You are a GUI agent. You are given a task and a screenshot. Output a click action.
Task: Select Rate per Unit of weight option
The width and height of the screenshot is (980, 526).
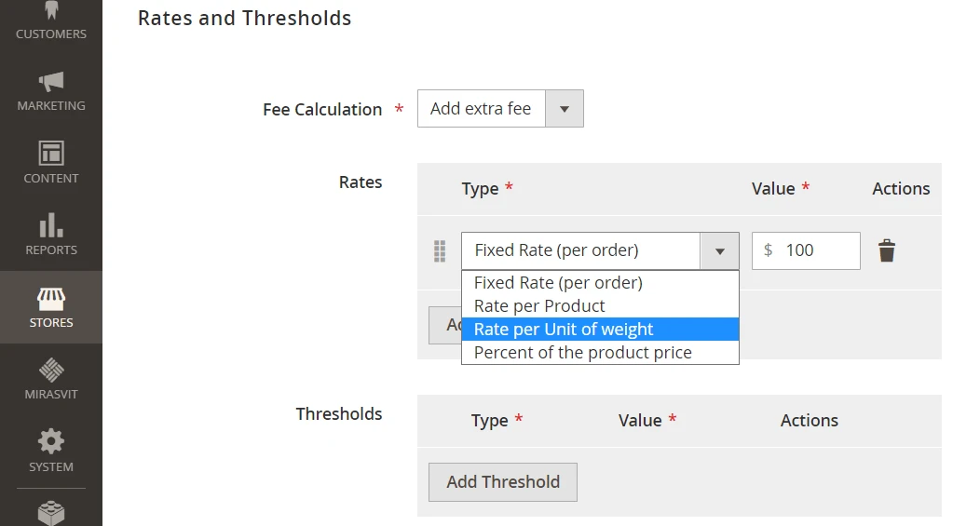(x=564, y=330)
